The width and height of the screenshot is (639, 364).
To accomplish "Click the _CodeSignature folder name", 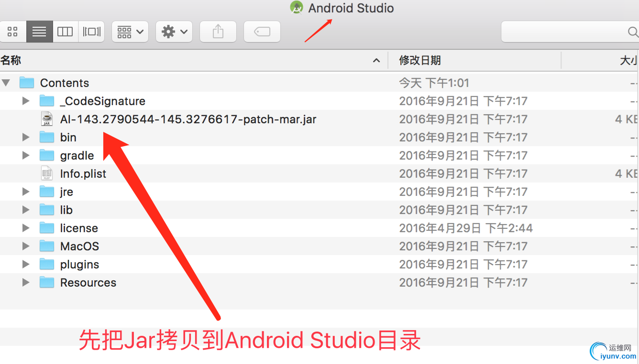I will (x=103, y=101).
